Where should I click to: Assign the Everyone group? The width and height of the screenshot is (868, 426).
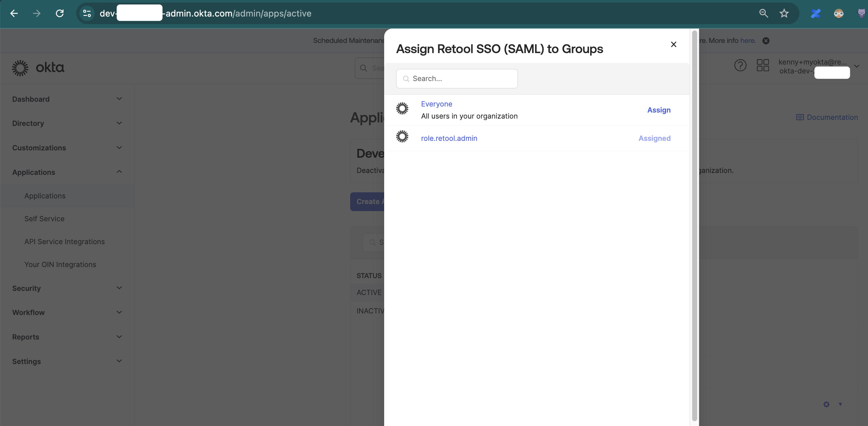pyautogui.click(x=658, y=110)
